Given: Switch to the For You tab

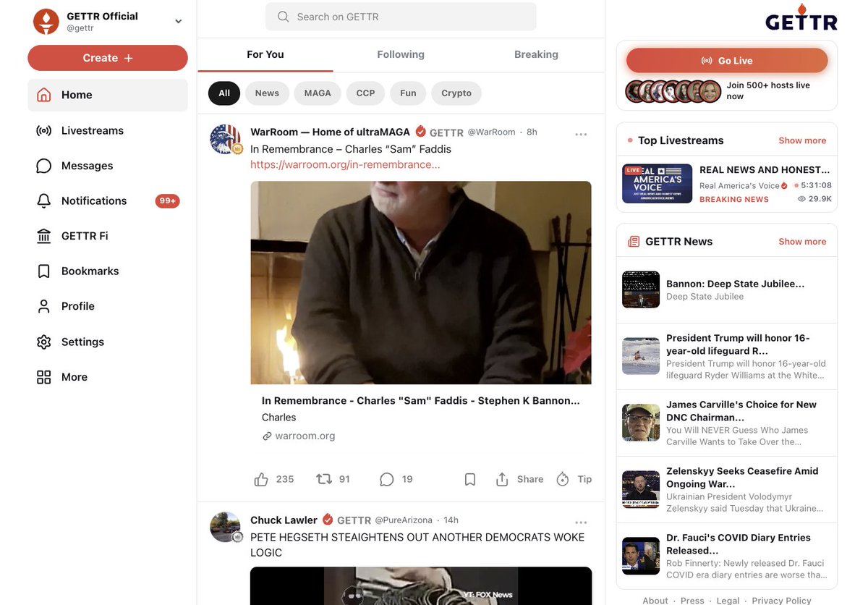Looking at the screenshot, I should tap(265, 55).
